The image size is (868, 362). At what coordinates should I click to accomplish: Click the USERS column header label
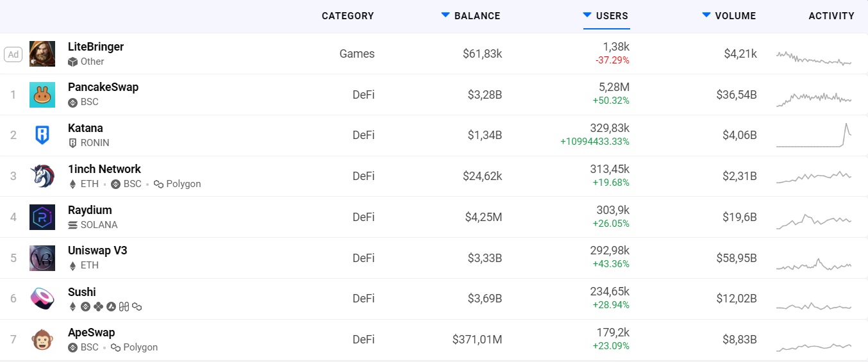pos(612,16)
